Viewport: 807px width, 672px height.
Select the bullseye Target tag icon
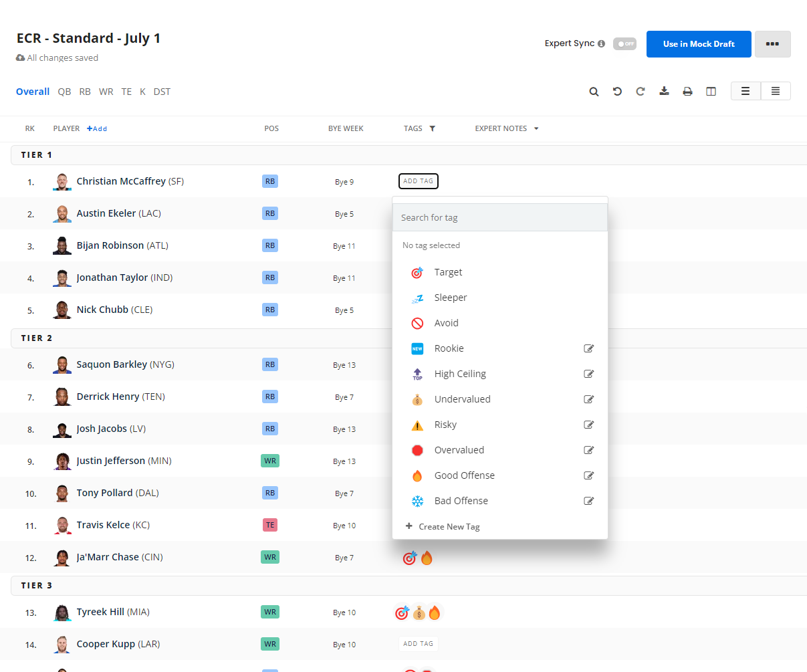417,272
